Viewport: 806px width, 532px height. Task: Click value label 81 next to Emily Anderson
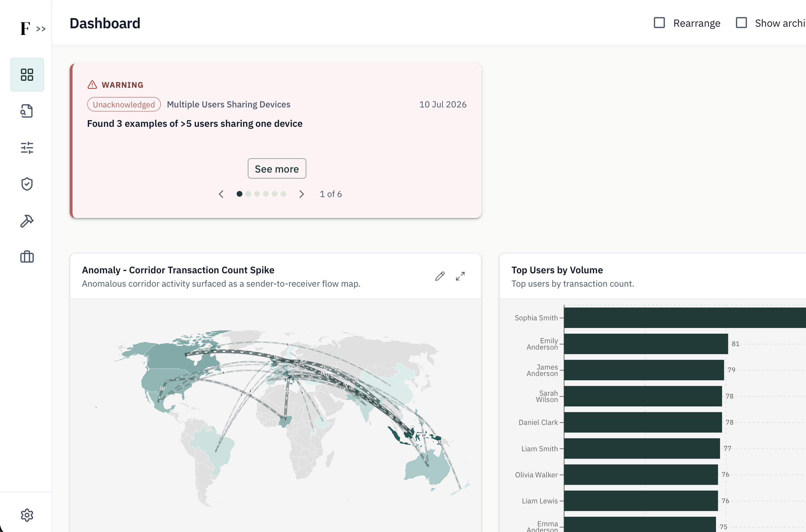click(735, 344)
